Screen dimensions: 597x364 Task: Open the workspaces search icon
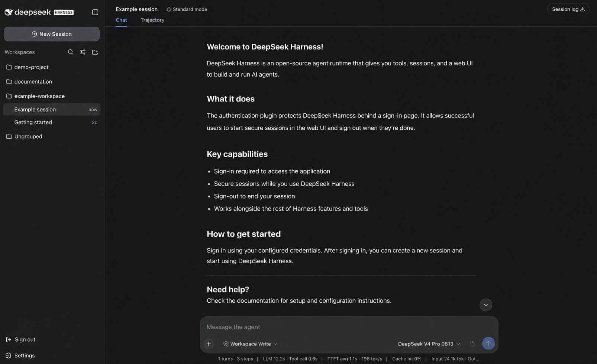71,52
